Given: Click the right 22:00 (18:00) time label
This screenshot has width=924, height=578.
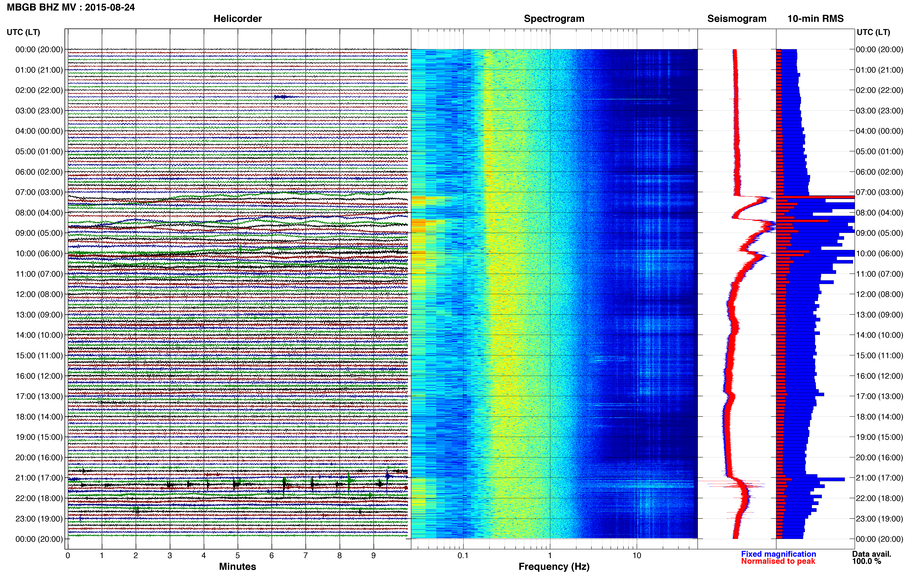Looking at the screenshot, I should pos(879,498).
